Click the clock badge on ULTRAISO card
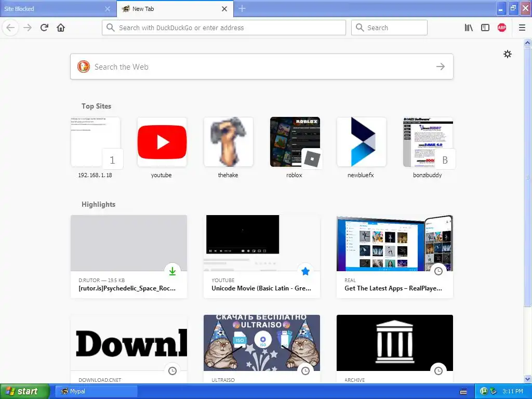 (305, 371)
